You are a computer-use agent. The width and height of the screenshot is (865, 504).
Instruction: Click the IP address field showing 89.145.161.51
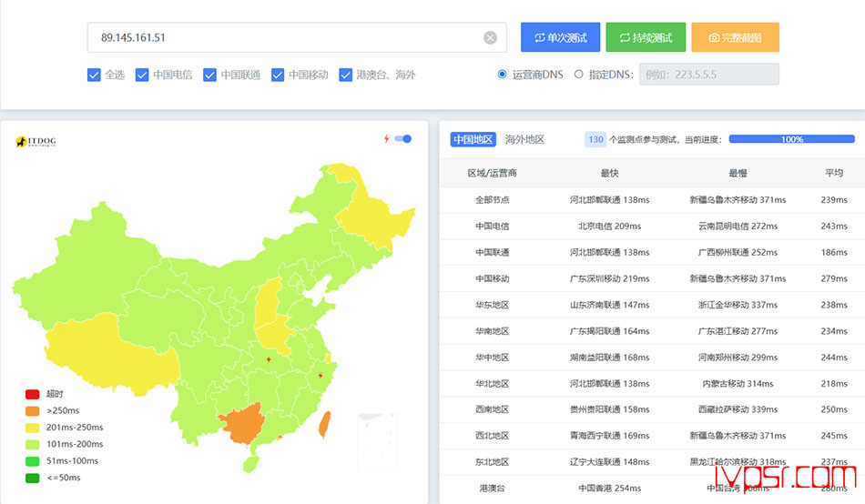point(297,37)
